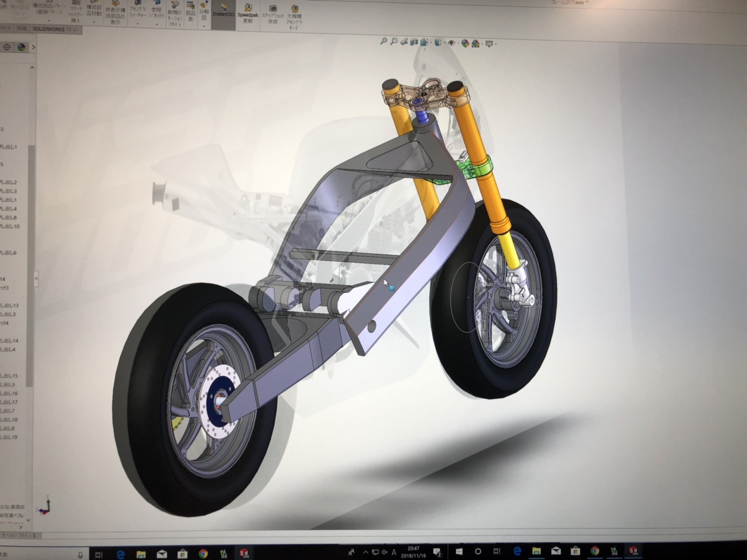The width and height of the screenshot is (747, 560).
Task: Expand the feature manager tabs chevron
Action: point(33,47)
